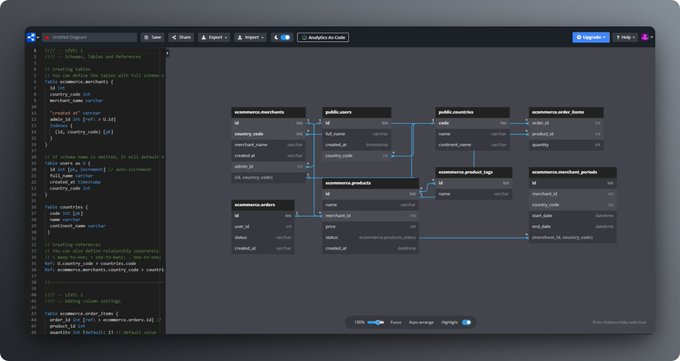Screen dimensions: 680x361
Task: Click product_id row in order_items table
Action: [x=566, y=134]
